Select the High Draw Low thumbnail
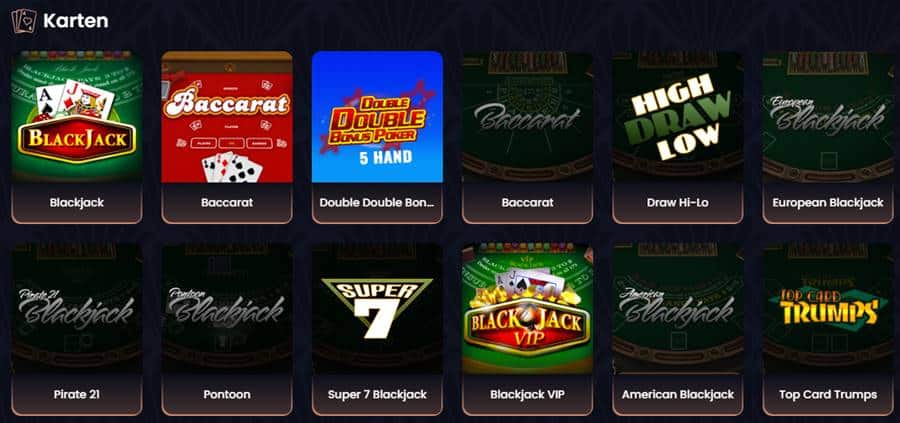 point(678,117)
